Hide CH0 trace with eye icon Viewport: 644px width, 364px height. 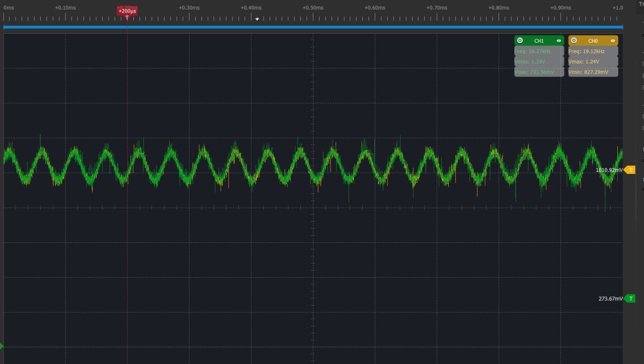pos(613,41)
